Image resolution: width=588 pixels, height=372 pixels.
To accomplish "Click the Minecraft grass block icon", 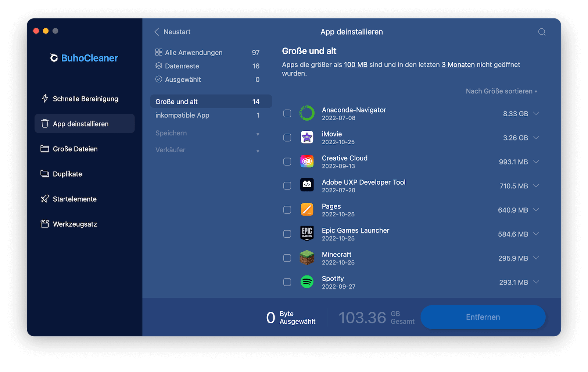I will click(307, 258).
